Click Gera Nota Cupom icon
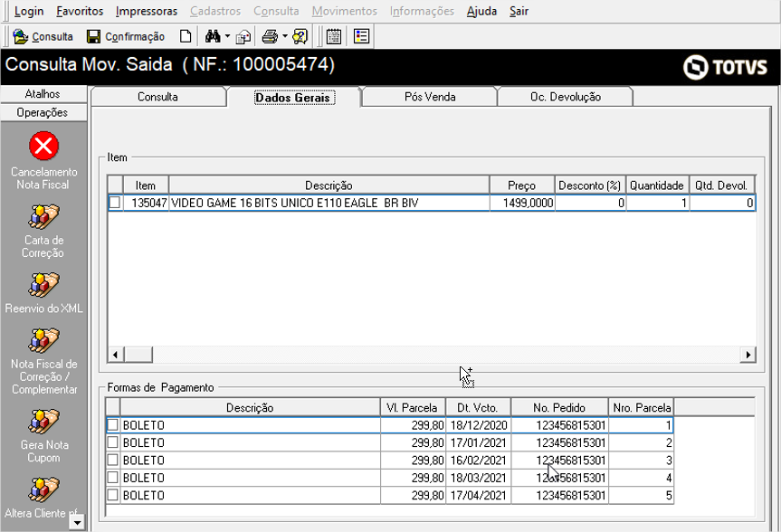781x532 pixels. tap(43, 422)
